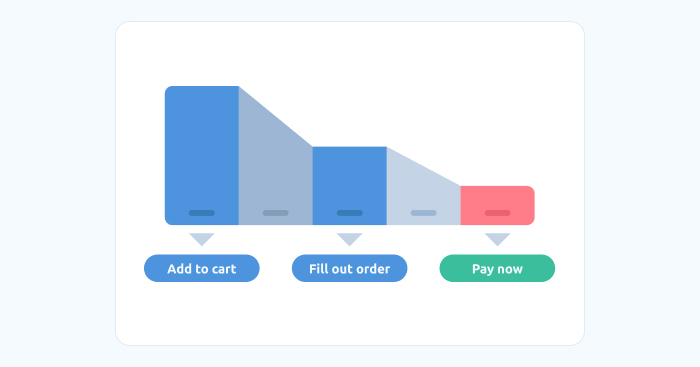Image resolution: width=700 pixels, height=367 pixels.
Task: Click label pill inside red bar
Action: click(x=497, y=213)
